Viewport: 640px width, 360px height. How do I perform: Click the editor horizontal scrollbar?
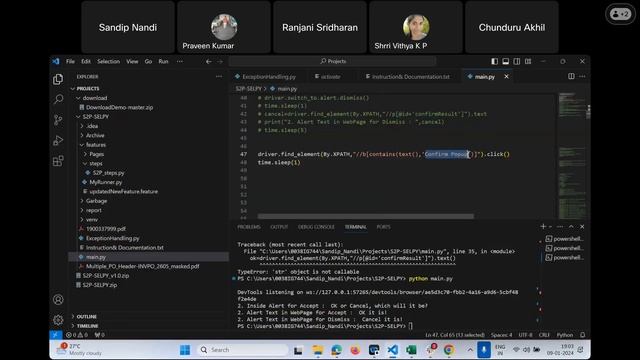366,216
